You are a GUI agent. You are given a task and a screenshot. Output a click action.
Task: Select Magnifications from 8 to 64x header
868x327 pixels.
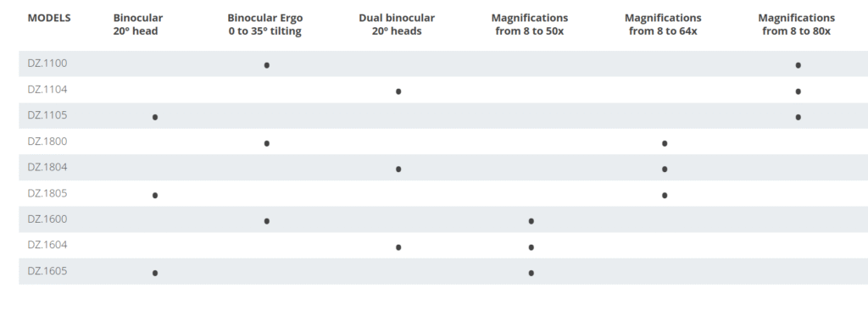[x=663, y=25]
